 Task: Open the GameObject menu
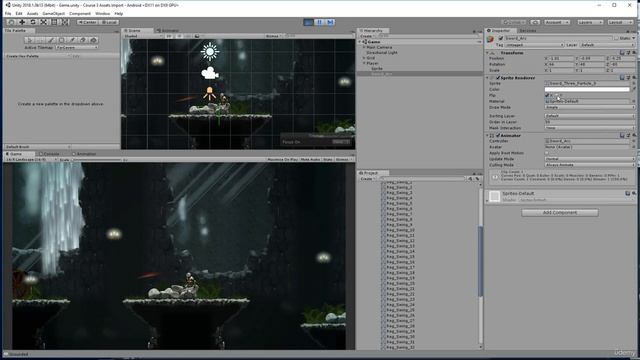coord(53,13)
